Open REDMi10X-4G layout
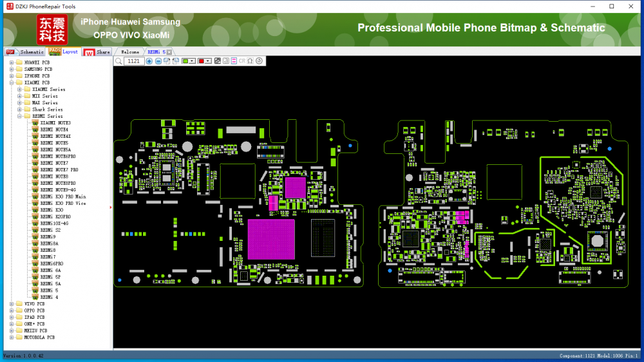The height and width of the screenshot is (362, 644). click(54, 224)
